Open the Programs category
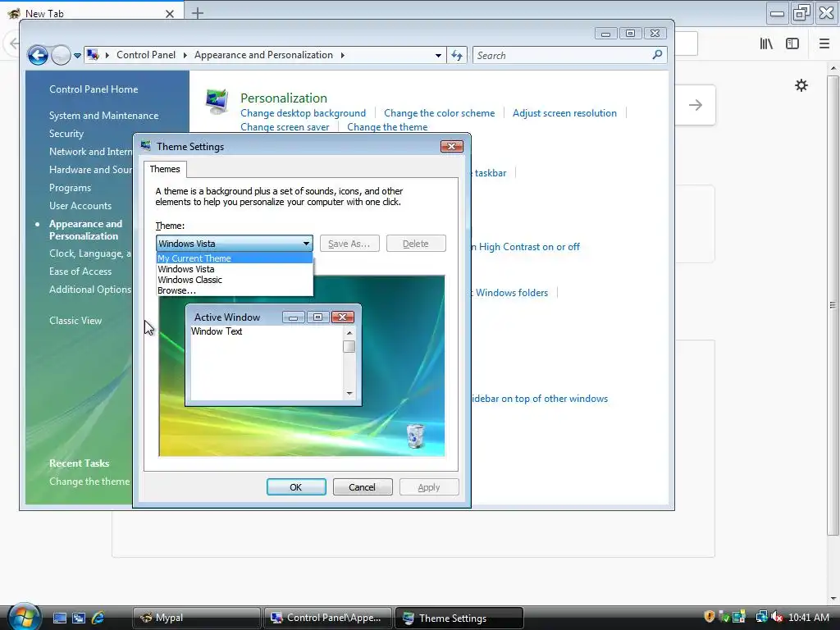Viewport: 840px width, 630px height. (71, 188)
